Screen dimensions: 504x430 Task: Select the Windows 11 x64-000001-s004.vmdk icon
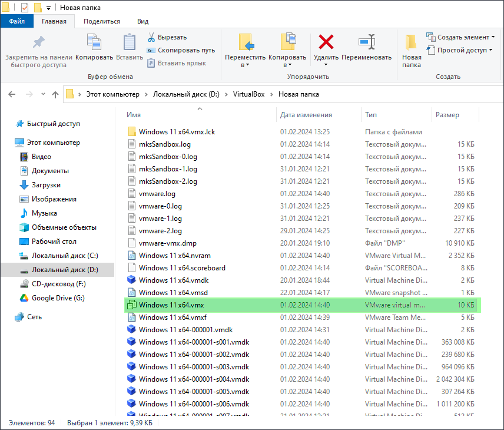pyautogui.click(x=131, y=379)
